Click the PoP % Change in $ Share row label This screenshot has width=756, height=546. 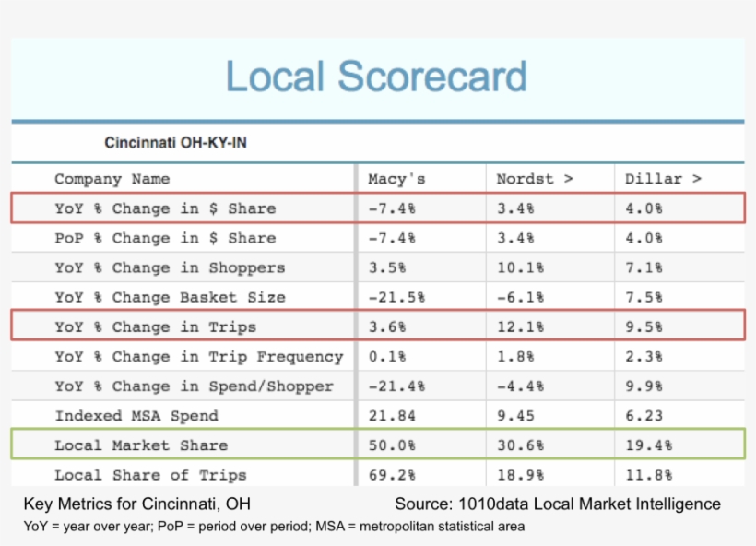pos(165,238)
